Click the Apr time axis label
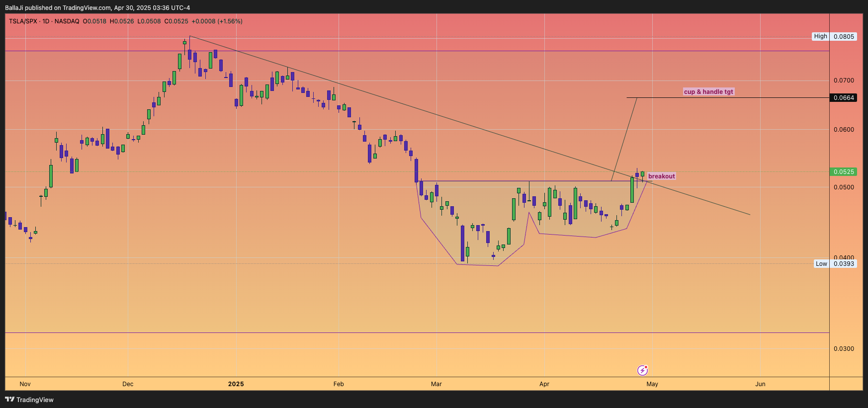This screenshot has width=868, height=408. 544,384
